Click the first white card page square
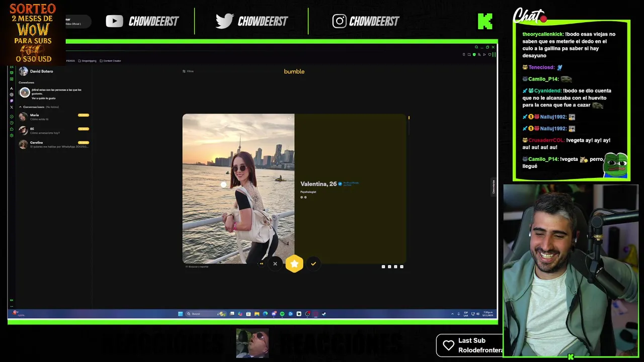 (x=383, y=266)
